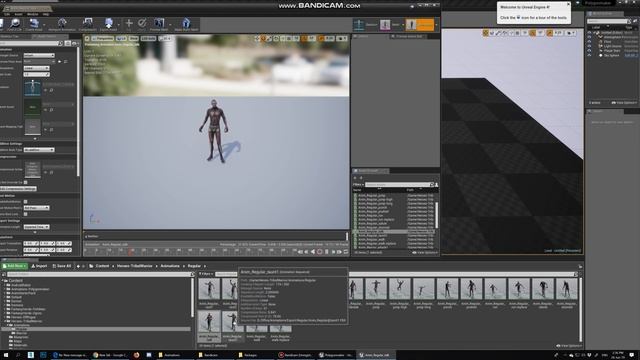Toggle visibility of Floor in World Outliner

[589, 42]
